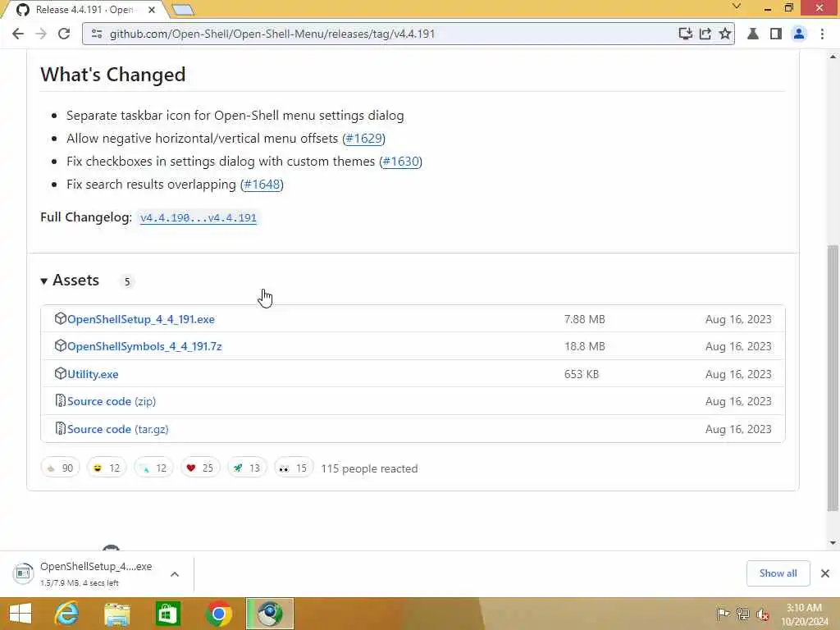Click the install app icon in address bar
Screen dimensions: 840x630
(685, 34)
